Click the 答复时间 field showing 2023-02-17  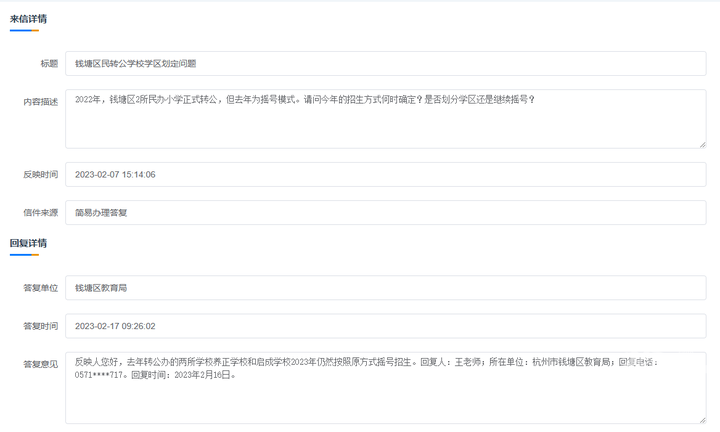tap(385, 325)
